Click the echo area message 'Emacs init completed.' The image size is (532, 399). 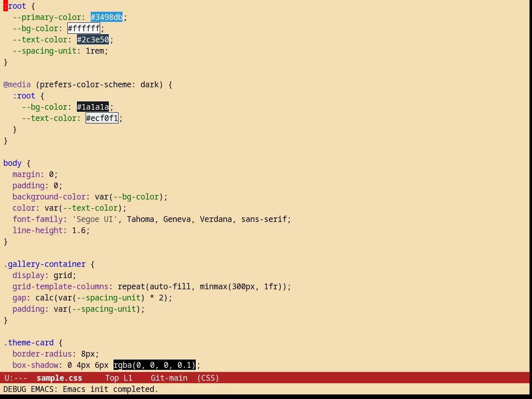pos(111,389)
